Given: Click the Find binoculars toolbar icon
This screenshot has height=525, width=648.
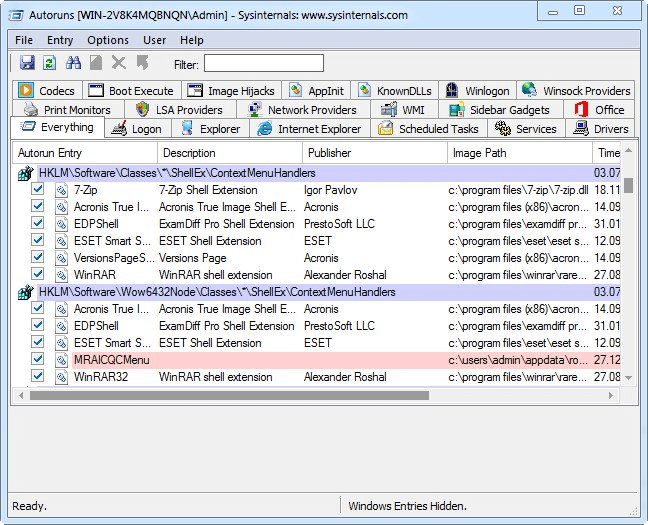Looking at the screenshot, I should click(74, 63).
